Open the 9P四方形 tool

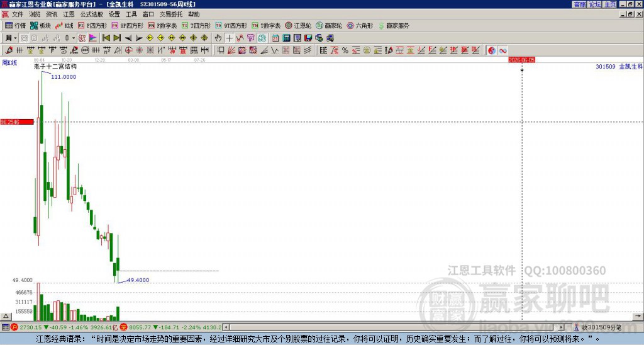pos(127,25)
